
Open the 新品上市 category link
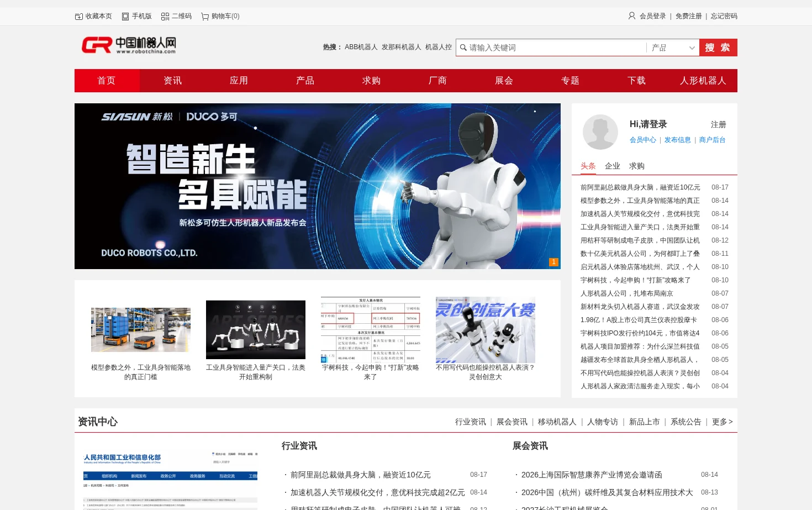pos(645,422)
